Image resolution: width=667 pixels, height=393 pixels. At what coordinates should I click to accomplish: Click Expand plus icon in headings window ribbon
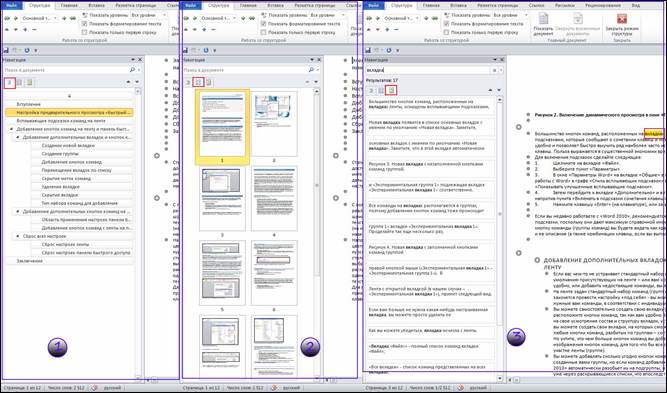[25, 30]
